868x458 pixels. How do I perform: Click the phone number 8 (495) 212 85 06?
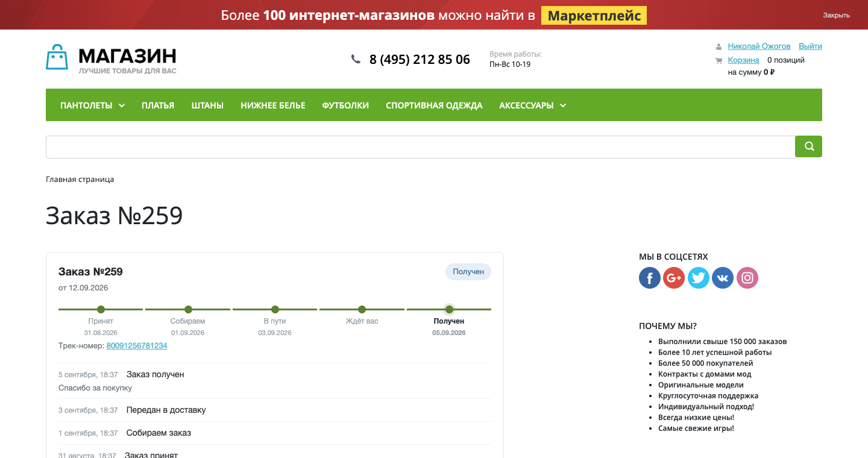coord(420,59)
